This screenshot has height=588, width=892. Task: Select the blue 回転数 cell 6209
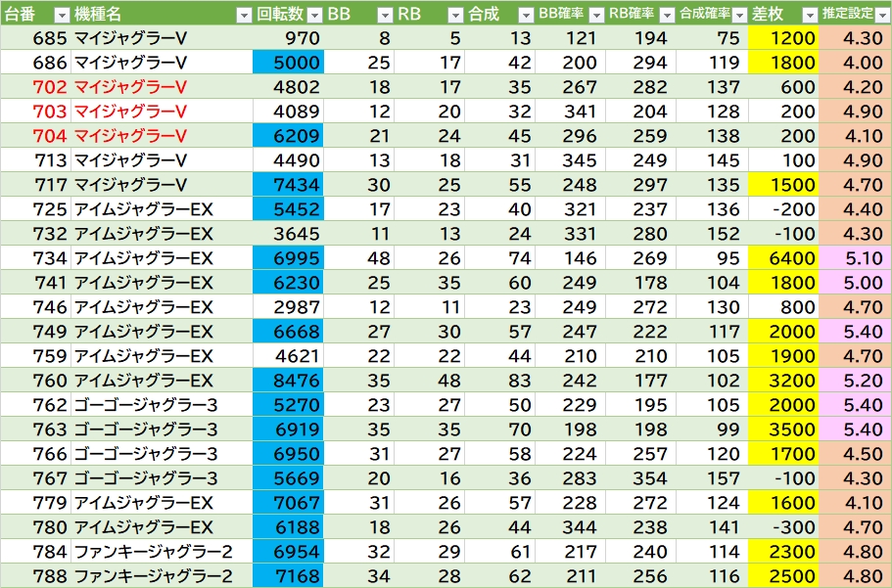[x=288, y=136]
